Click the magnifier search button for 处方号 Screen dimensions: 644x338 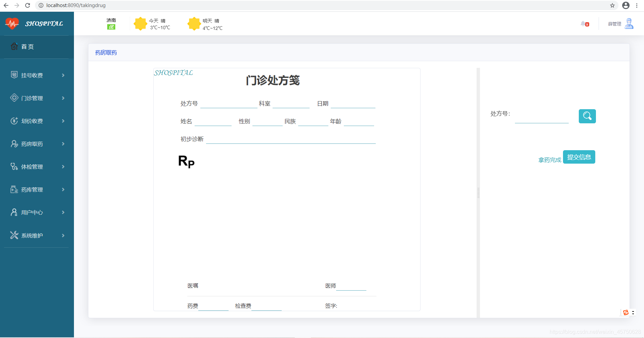tap(587, 116)
